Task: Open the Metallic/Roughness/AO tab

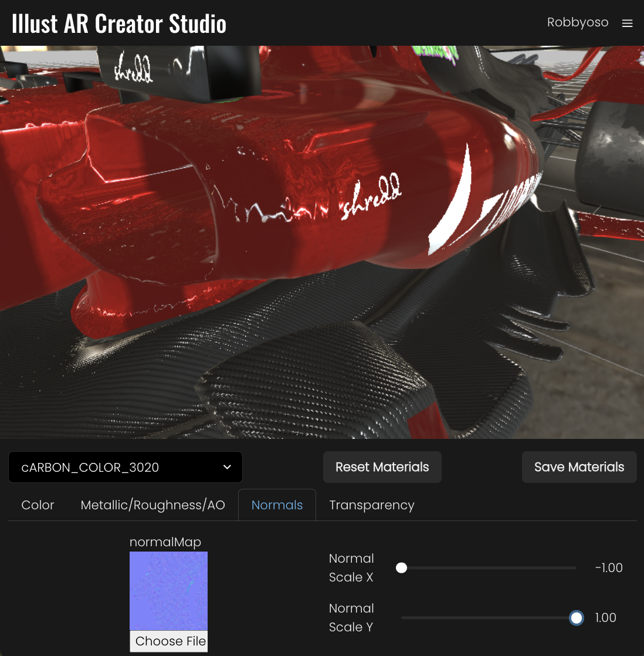Action: 152,505
